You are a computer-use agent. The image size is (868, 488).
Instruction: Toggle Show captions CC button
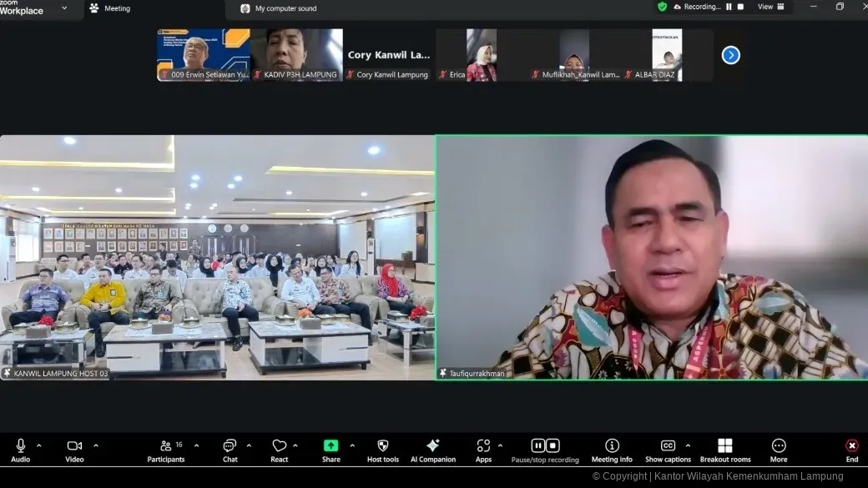[667, 446]
